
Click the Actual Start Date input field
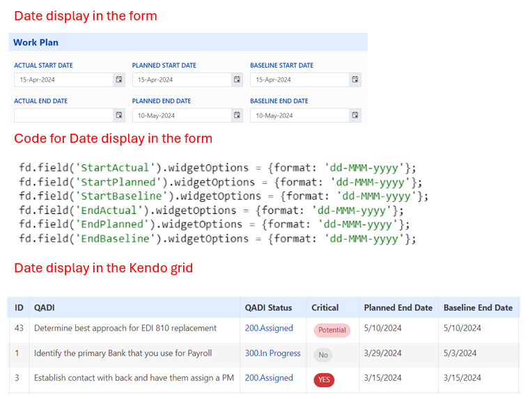[63, 80]
